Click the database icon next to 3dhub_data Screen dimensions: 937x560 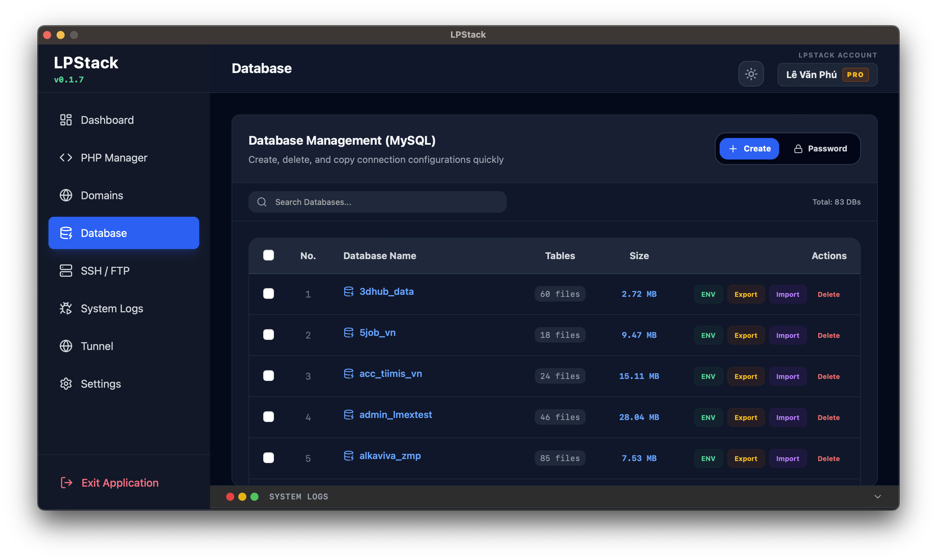pyautogui.click(x=348, y=291)
